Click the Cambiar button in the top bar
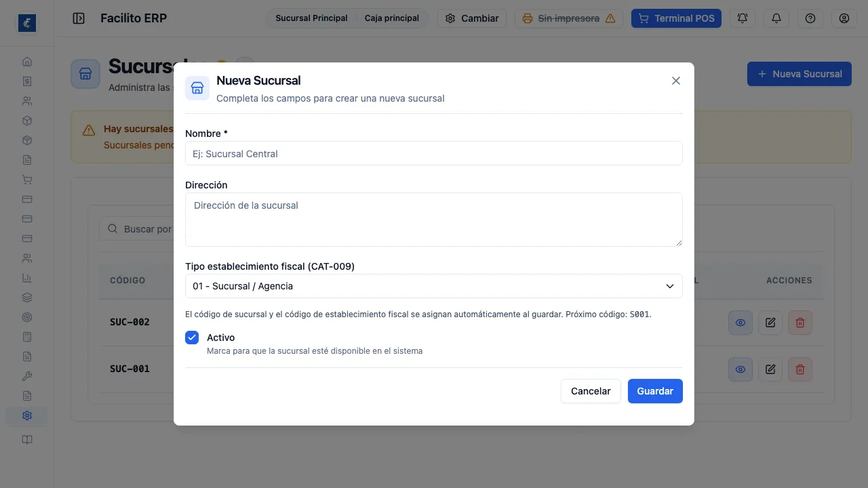The height and width of the screenshot is (488, 868). [472, 18]
